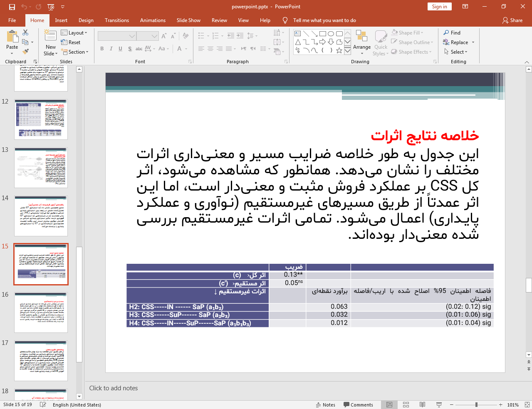Toggle Underline formatting
Screen dimensions: 532x409
click(120, 49)
